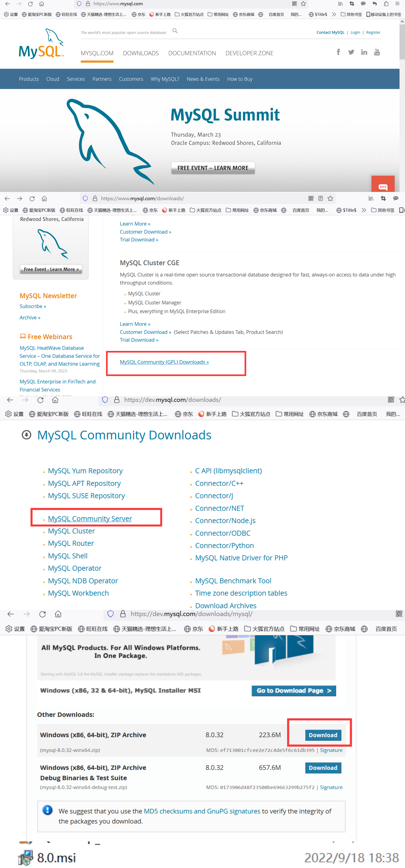The image size is (405, 868).
Task: Open the News & Events menu item
Action: coord(203,79)
